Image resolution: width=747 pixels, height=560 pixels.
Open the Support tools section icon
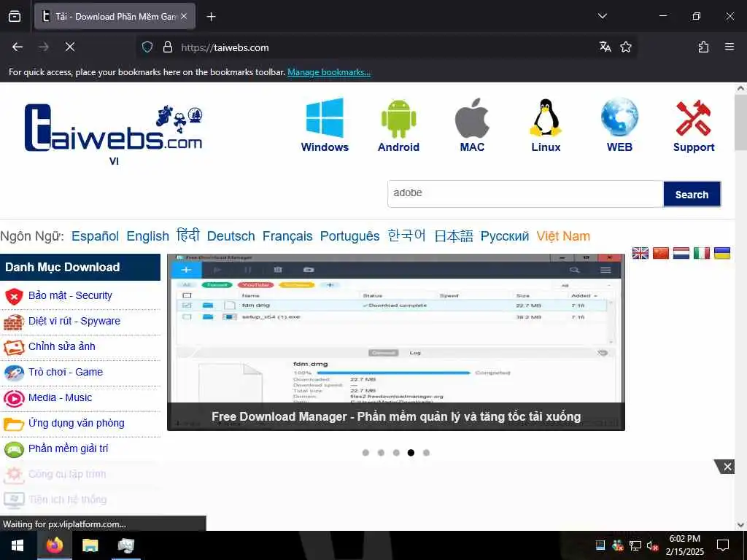tap(693, 118)
